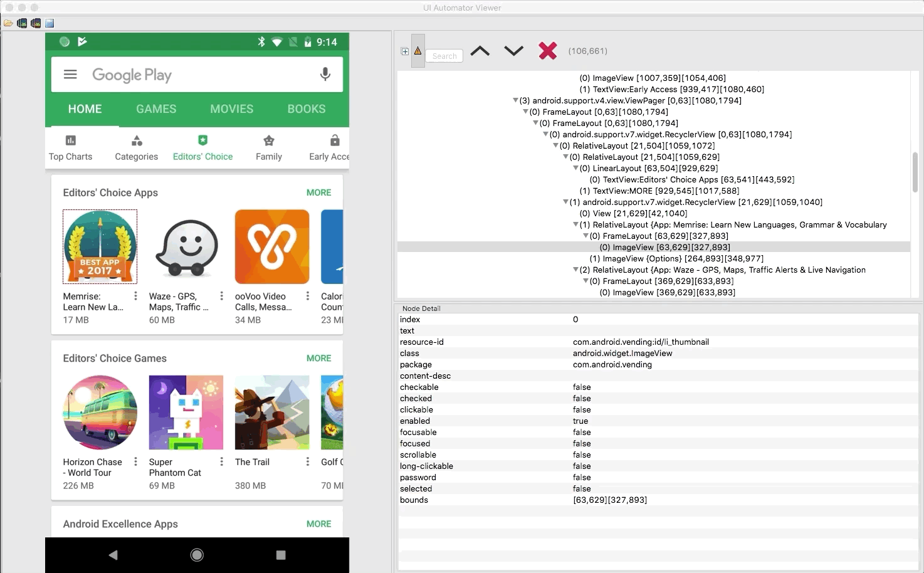Jump to next search result
The height and width of the screenshot is (573, 924).
[513, 51]
